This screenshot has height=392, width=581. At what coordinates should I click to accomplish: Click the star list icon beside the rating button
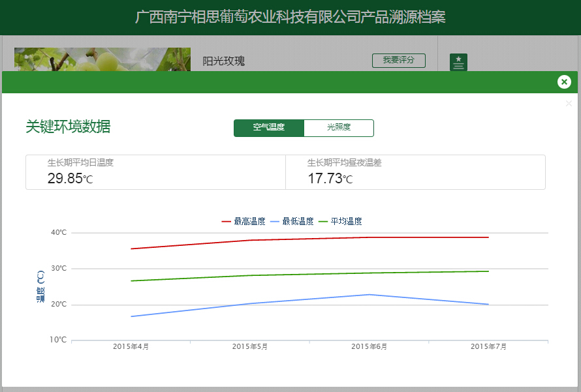tap(458, 63)
